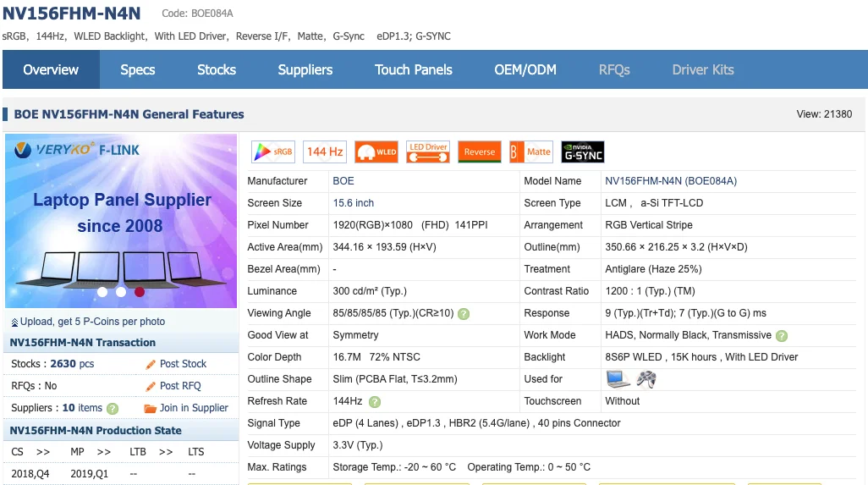Open the Driver Kits tab
868x485 pixels.
click(x=703, y=69)
